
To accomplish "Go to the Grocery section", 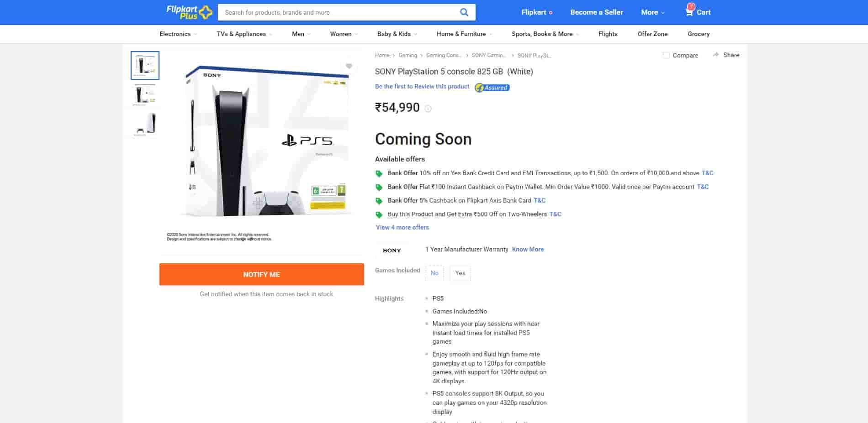I will (x=698, y=34).
